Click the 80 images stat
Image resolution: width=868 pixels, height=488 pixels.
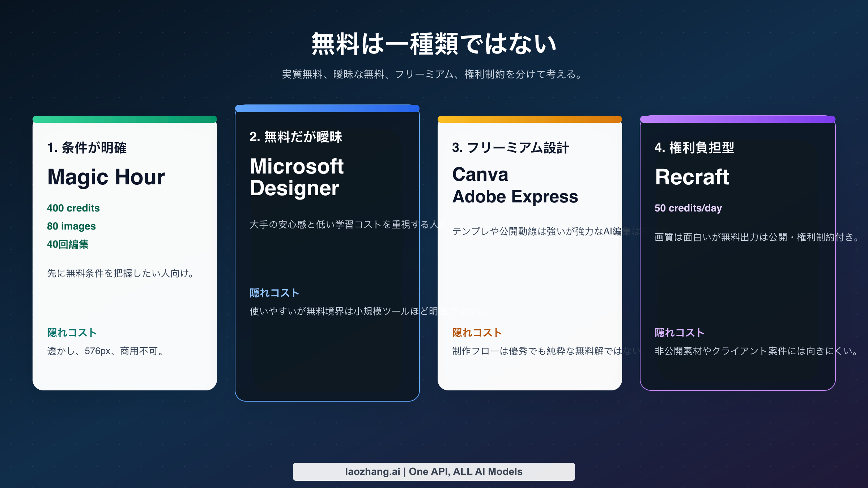coord(71,227)
